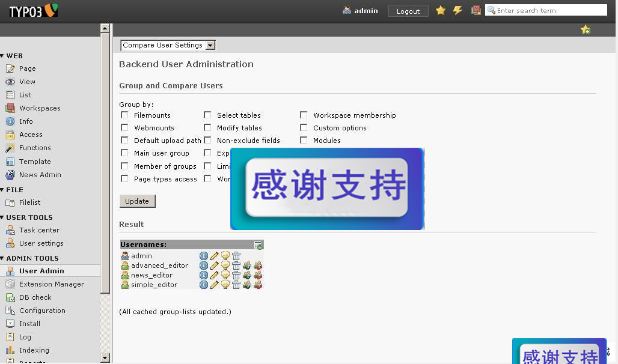Click the add-record icon in the Usernames header
Viewport: 618px width, 364px height.
258,245
